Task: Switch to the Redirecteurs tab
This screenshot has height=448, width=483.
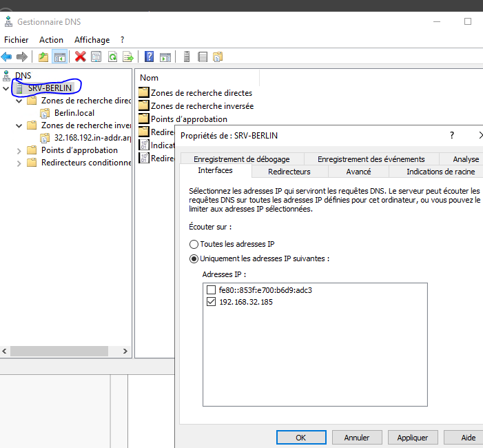Action: 289,172
